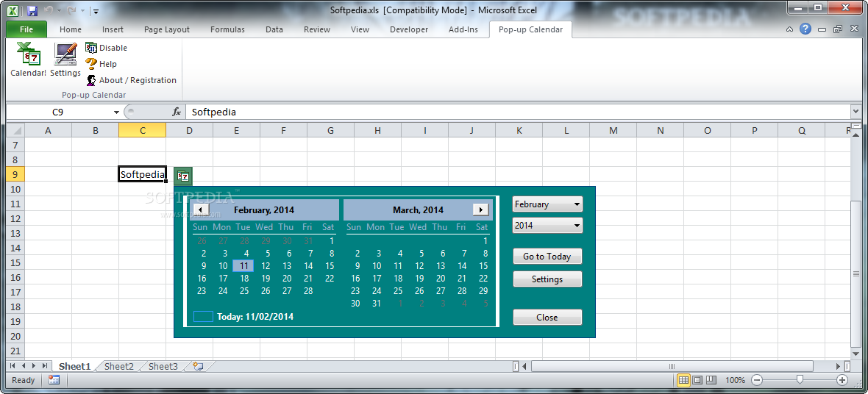Select row 15 header
This screenshot has height=394, width=868.
(x=15, y=263)
